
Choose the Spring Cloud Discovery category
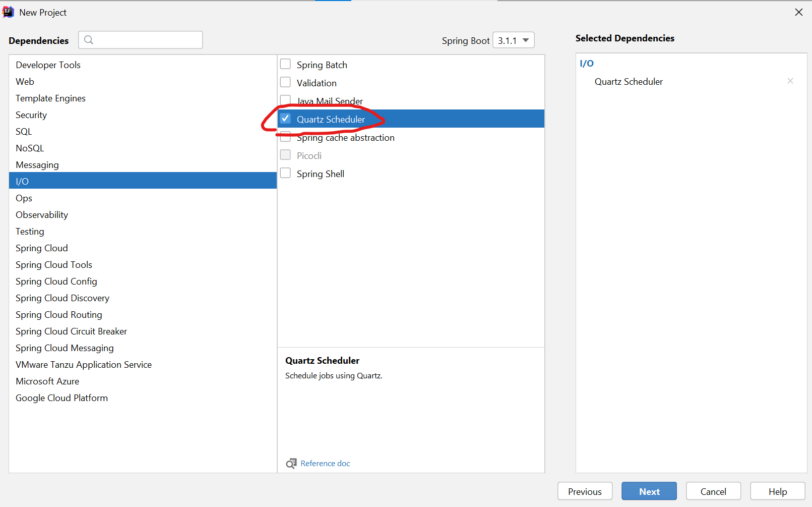point(143,298)
